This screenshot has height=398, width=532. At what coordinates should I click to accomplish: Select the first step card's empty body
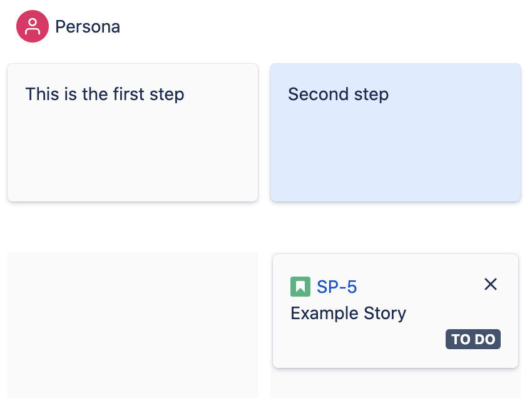pos(133,153)
